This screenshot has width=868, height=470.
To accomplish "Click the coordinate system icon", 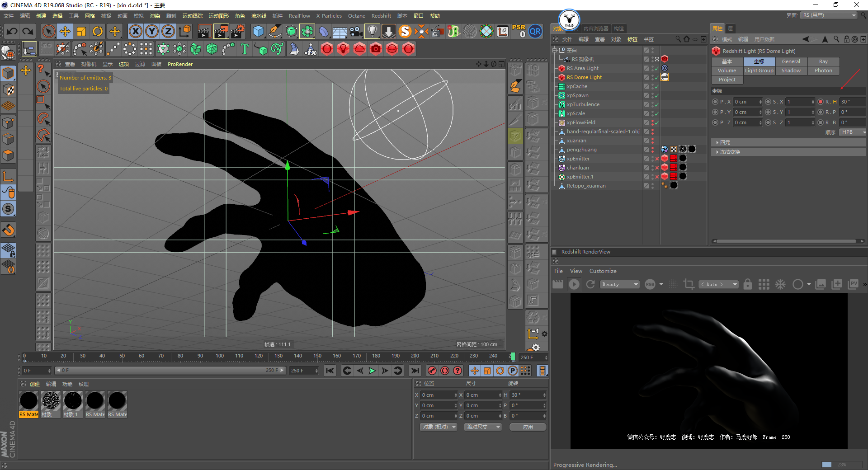I will coord(185,31).
